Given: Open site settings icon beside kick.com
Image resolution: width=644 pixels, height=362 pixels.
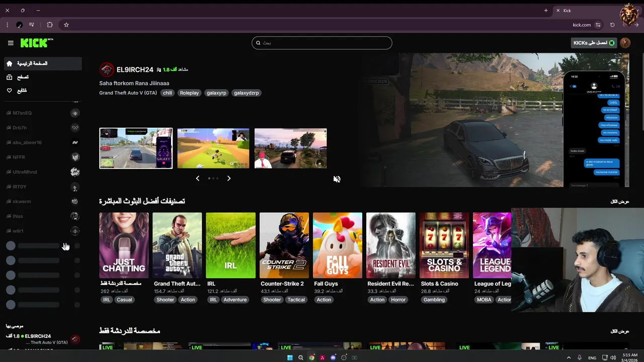Looking at the screenshot, I should point(598,25).
